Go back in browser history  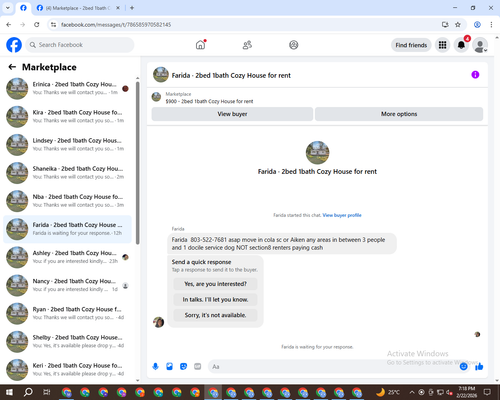click(x=9, y=24)
